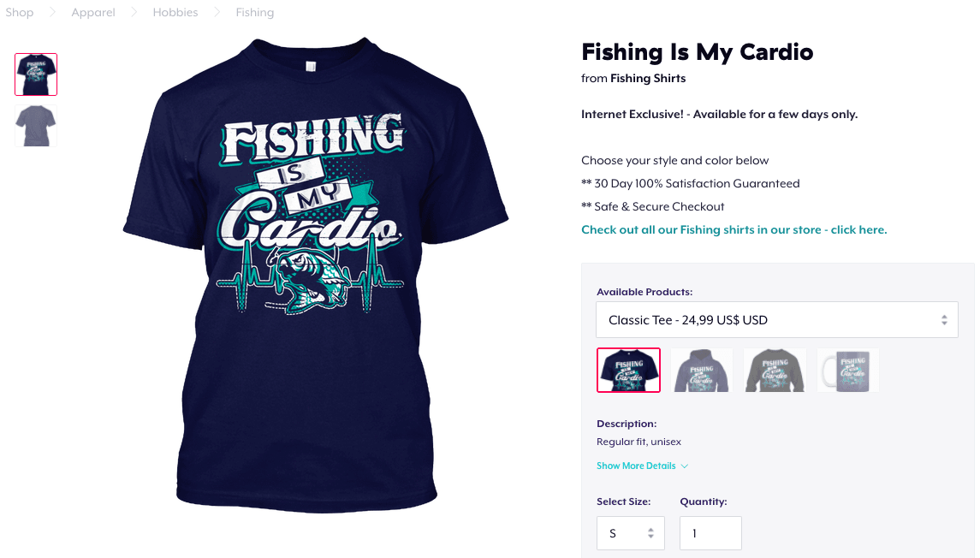Select the front view shirt thumbnail
This screenshot has height=558, width=980.
36,74
